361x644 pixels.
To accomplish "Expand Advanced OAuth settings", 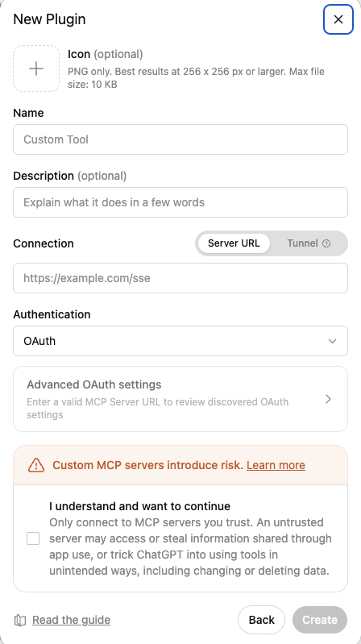I will click(180, 399).
